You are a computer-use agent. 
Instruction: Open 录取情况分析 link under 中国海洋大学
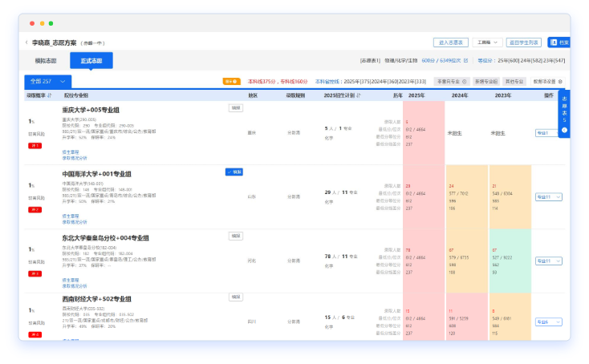click(x=75, y=222)
